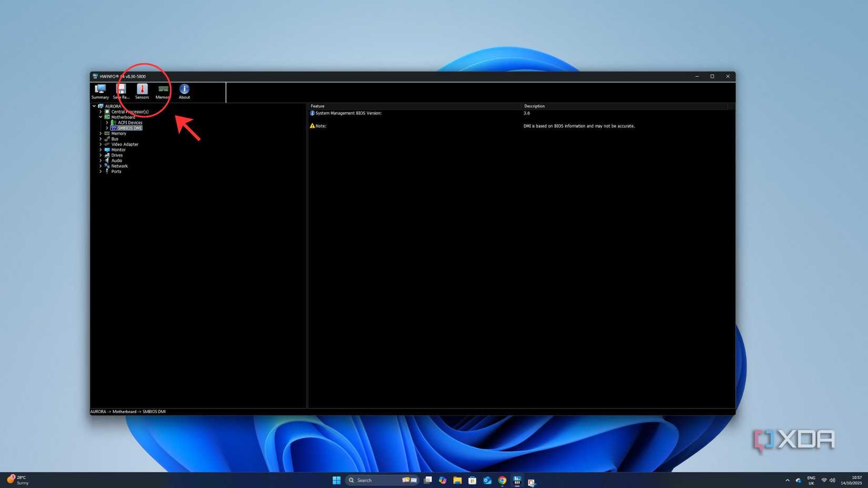Open the Summary view from the toolbar
Viewport: 868px width, 488px height.
coord(100,91)
